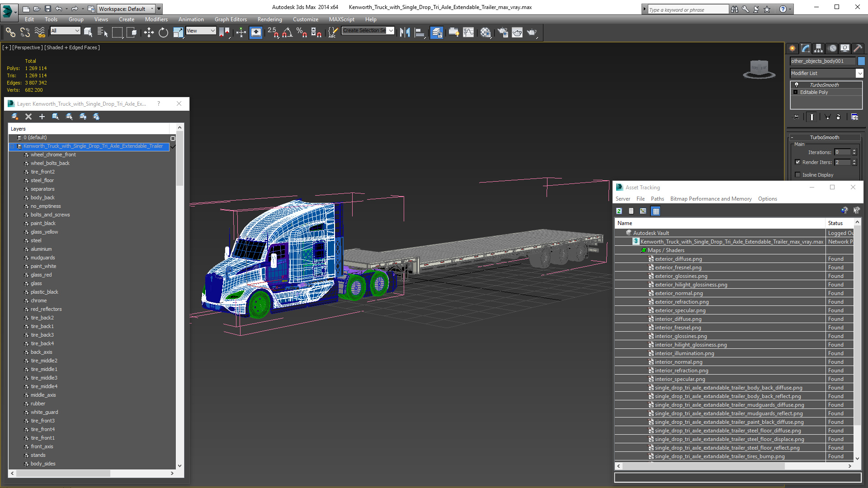Open Bitmap Performance and Memory menu
The height and width of the screenshot is (488, 868).
pyautogui.click(x=711, y=199)
